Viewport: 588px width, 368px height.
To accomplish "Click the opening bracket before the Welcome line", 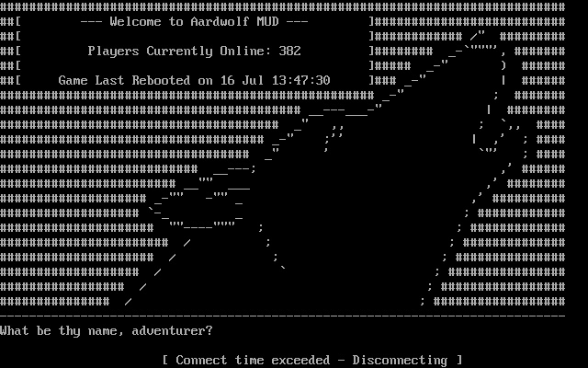I will [x=18, y=21].
